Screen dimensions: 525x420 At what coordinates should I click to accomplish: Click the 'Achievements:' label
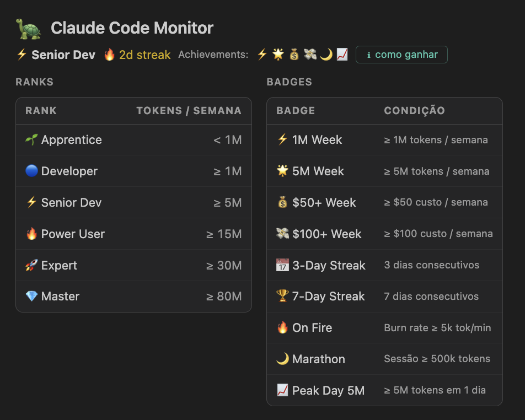click(x=213, y=55)
